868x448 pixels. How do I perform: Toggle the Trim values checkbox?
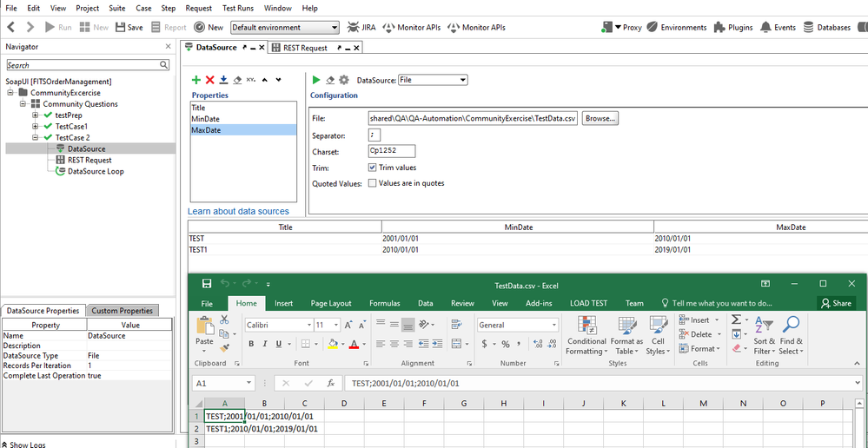[373, 168]
